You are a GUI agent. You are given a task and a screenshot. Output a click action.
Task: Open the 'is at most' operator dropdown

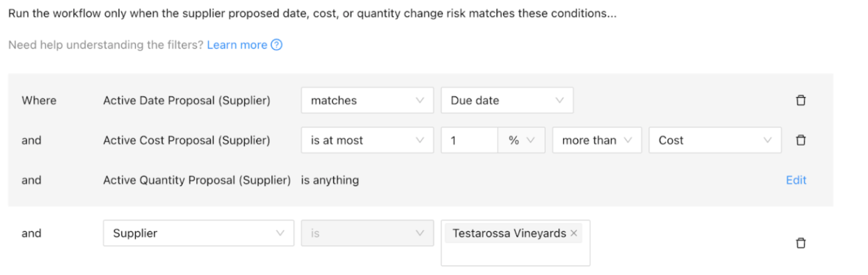tap(368, 140)
